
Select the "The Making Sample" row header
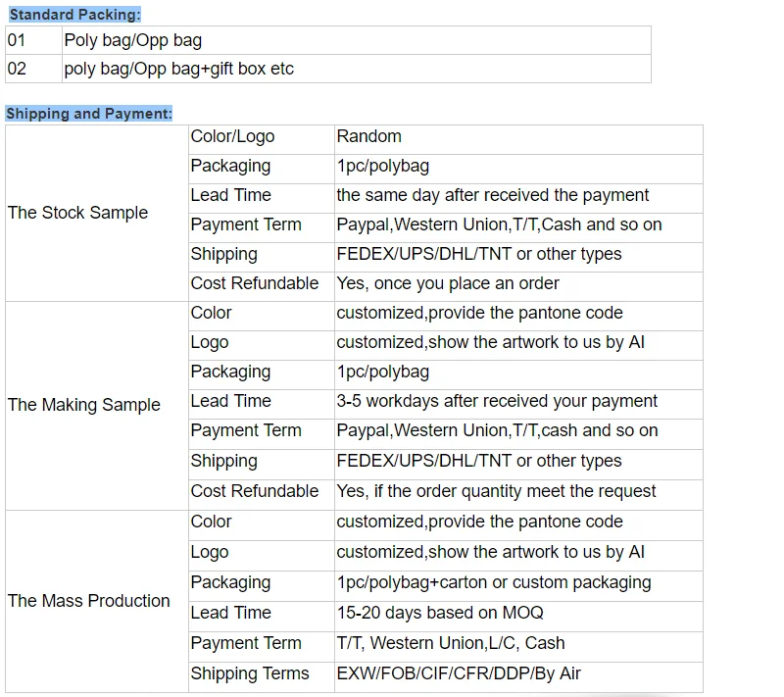click(x=83, y=405)
